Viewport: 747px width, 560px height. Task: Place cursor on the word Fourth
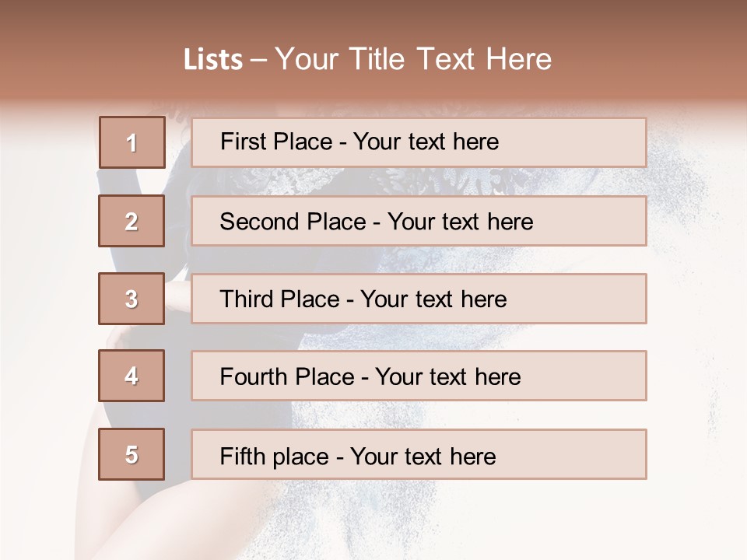(x=254, y=376)
